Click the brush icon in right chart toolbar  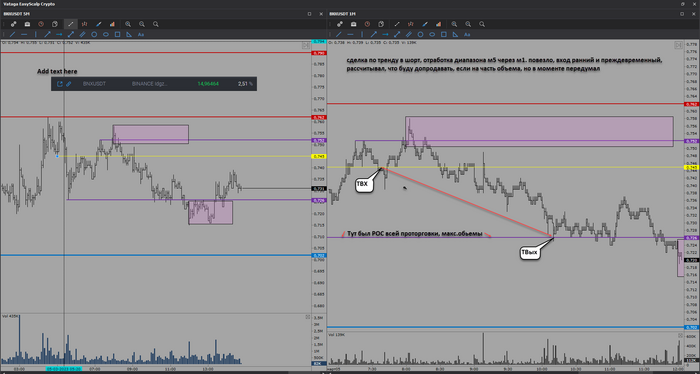[425, 24]
